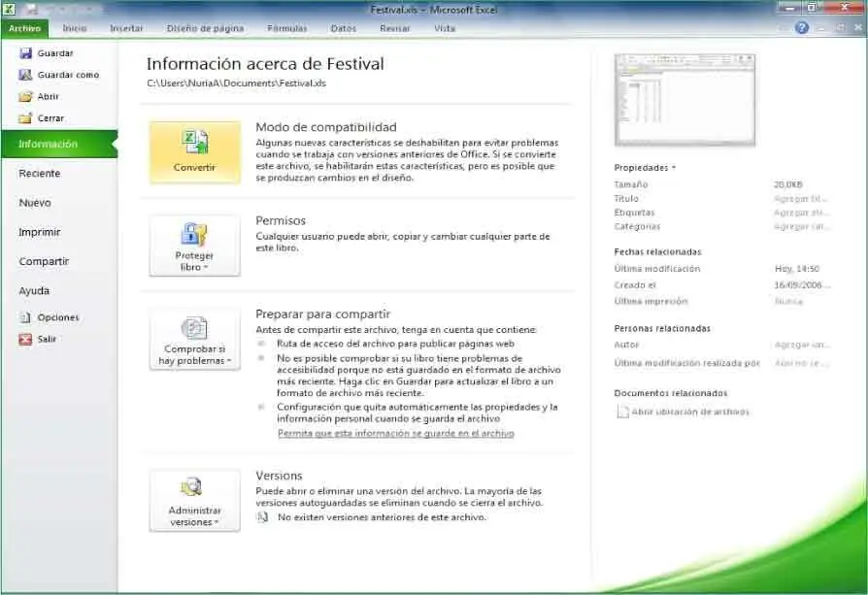Switch to the Fórmulas tab

(x=286, y=28)
